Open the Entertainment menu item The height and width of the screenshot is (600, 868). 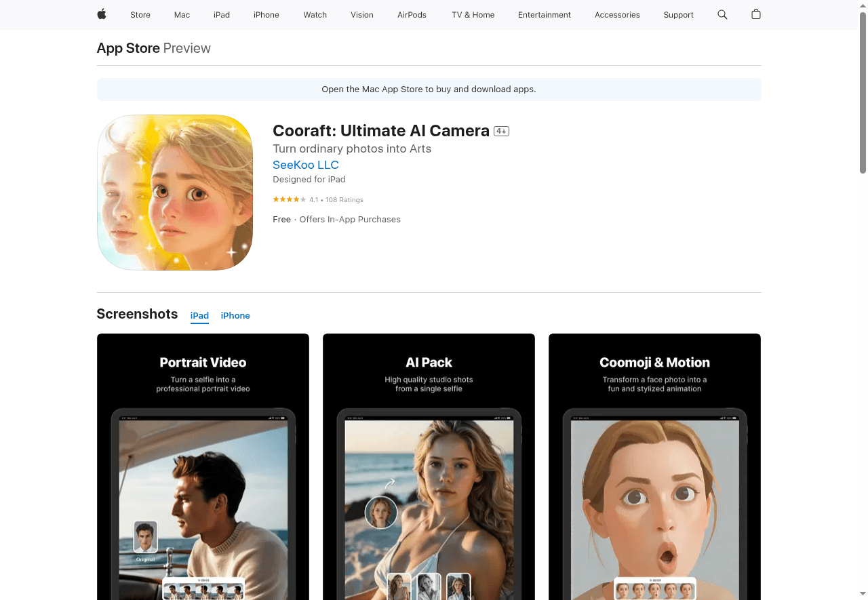tap(545, 14)
